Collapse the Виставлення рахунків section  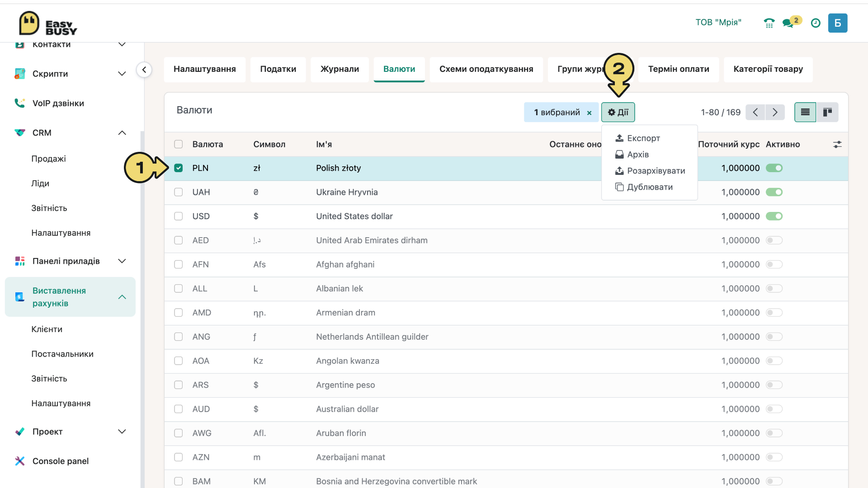[122, 297]
